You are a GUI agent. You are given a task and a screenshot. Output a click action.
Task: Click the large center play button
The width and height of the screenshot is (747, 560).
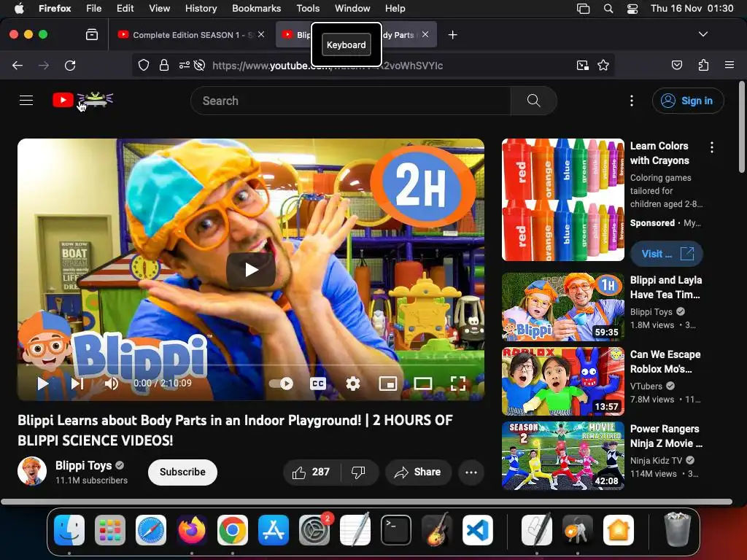(x=251, y=270)
